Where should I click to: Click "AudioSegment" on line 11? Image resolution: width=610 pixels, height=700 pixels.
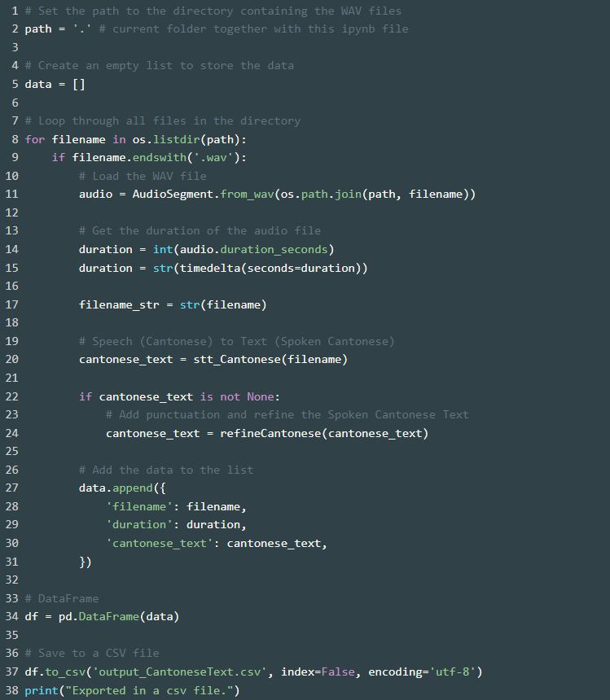[173, 195]
